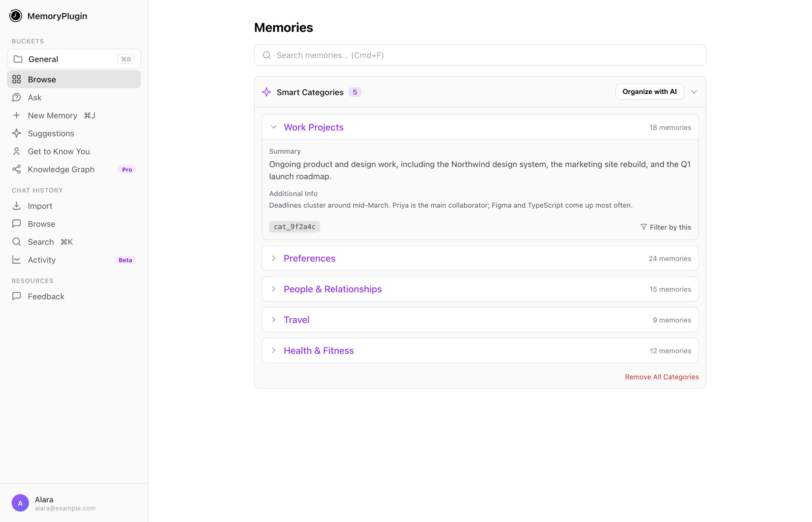Click the sidebar Search magnifier icon
This screenshot has width=812, height=522.
click(17, 242)
